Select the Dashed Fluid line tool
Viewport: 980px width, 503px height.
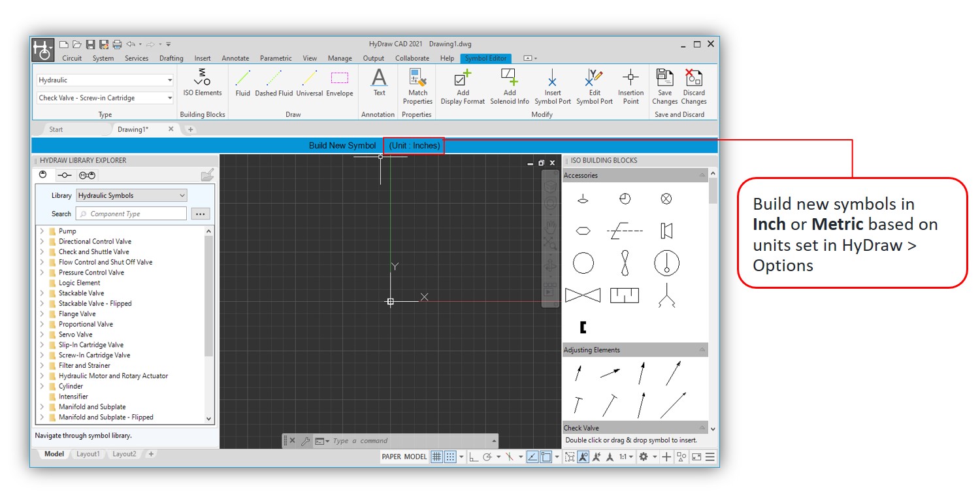pyautogui.click(x=274, y=83)
